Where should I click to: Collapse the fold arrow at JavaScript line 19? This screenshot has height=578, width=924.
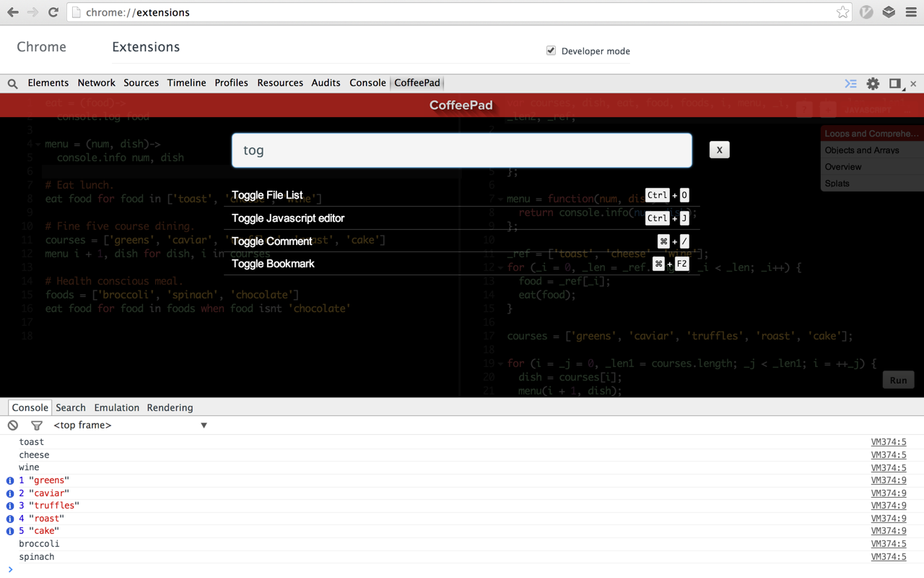(x=500, y=364)
